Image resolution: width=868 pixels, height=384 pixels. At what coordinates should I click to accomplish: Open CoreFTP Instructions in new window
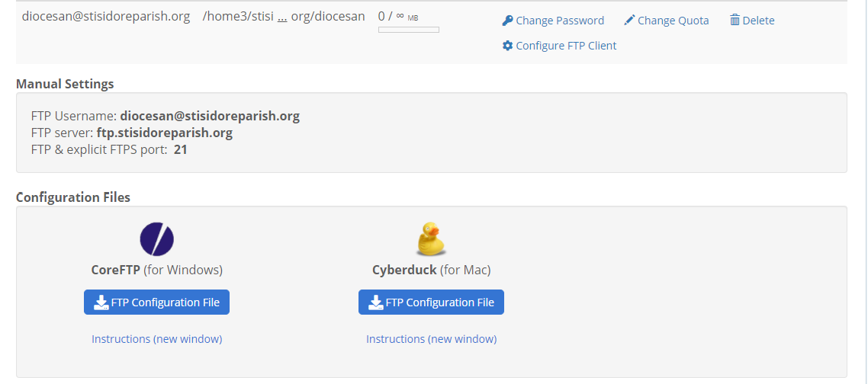pyautogui.click(x=156, y=339)
